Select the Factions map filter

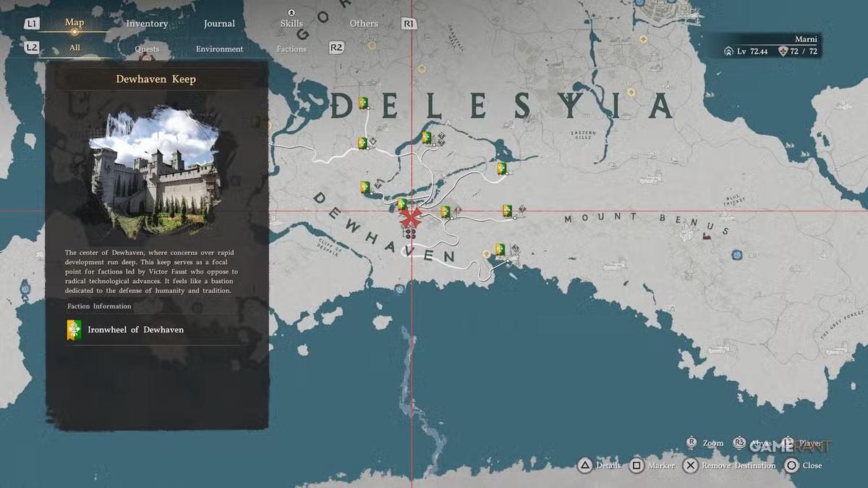[292, 49]
